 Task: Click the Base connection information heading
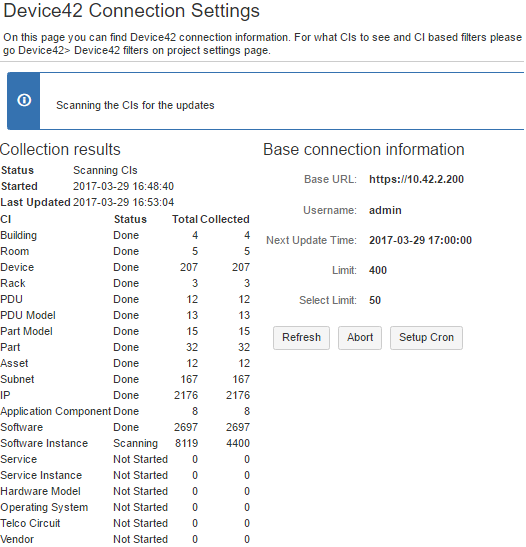click(x=364, y=150)
